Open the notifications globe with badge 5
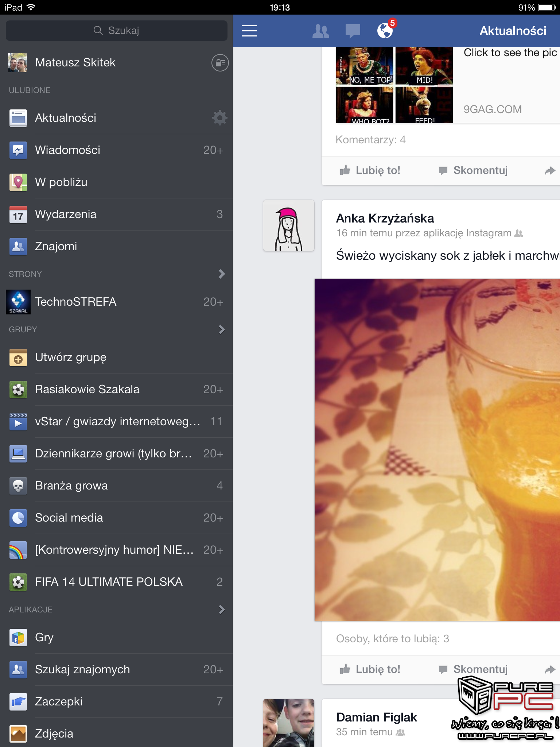 pos(385,31)
